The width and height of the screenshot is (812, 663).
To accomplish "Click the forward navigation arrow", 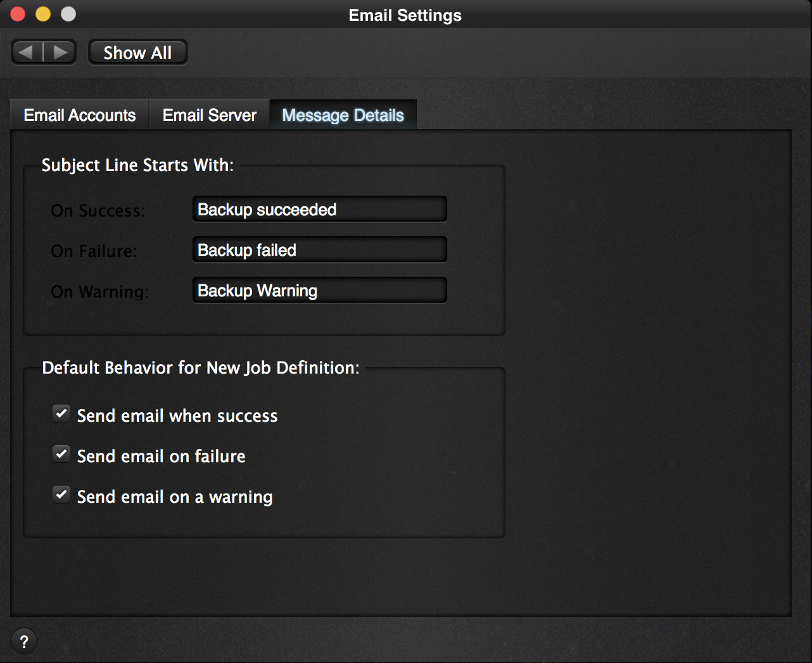I will [60, 53].
